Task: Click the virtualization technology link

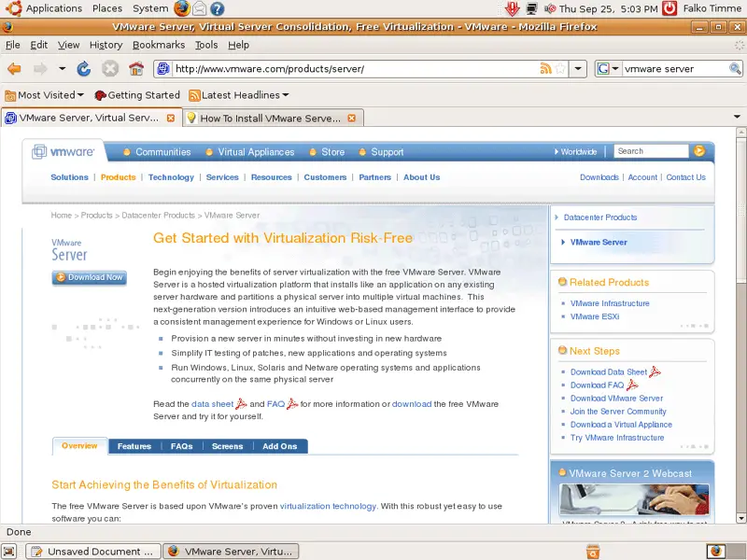Action: (328, 506)
